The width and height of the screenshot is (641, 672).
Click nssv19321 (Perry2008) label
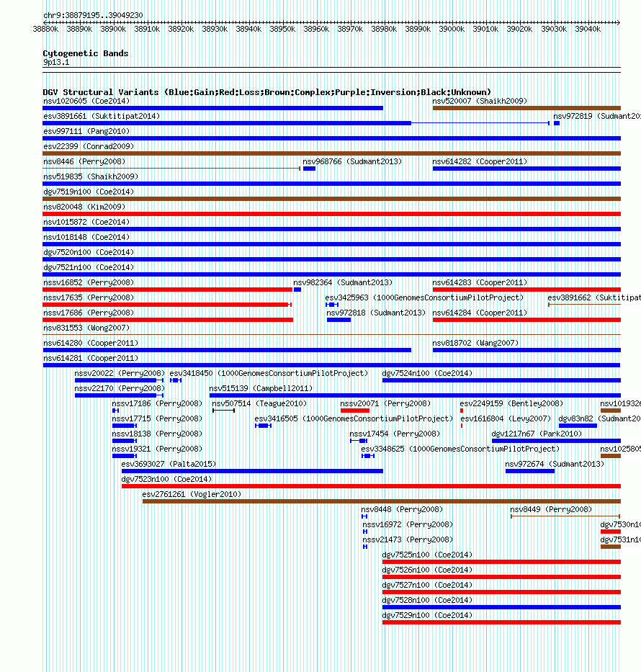(x=157, y=449)
